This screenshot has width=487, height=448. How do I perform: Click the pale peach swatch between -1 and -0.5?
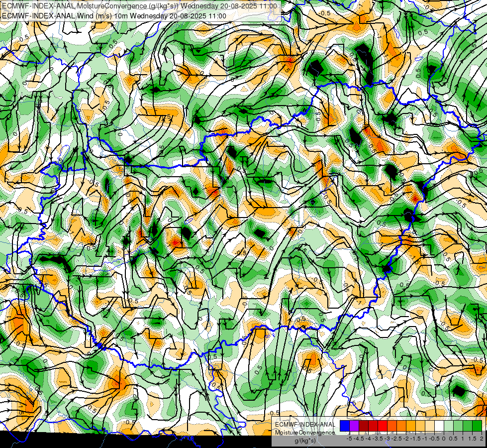point(430,426)
